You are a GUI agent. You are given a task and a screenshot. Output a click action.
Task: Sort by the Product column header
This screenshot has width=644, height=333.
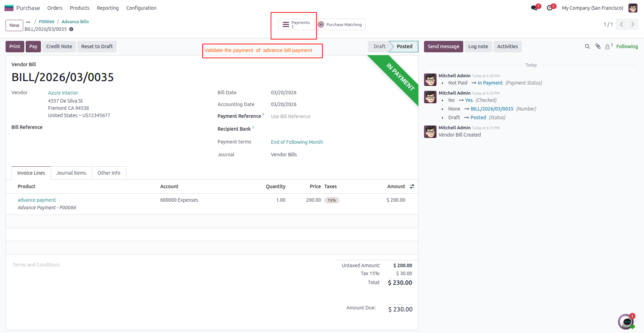point(26,186)
